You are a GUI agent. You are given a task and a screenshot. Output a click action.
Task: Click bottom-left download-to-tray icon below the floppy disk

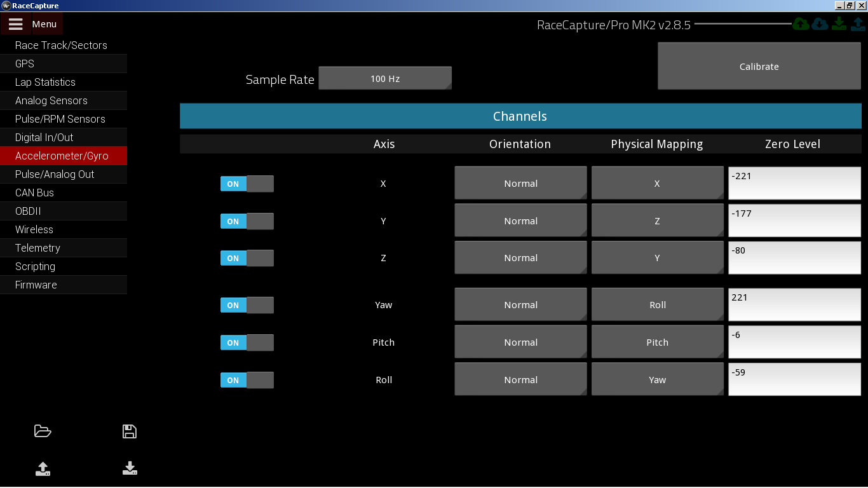[x=130, y=468]
